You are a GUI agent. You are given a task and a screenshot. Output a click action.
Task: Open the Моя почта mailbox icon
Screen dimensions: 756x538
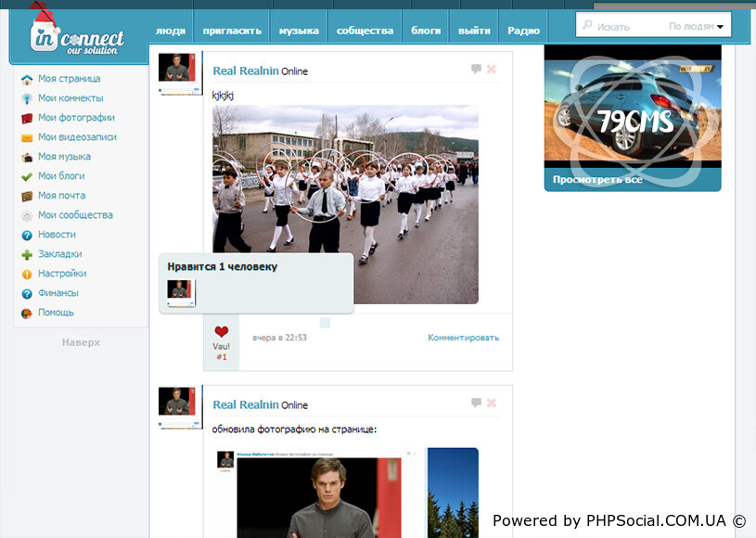point(27,196)
